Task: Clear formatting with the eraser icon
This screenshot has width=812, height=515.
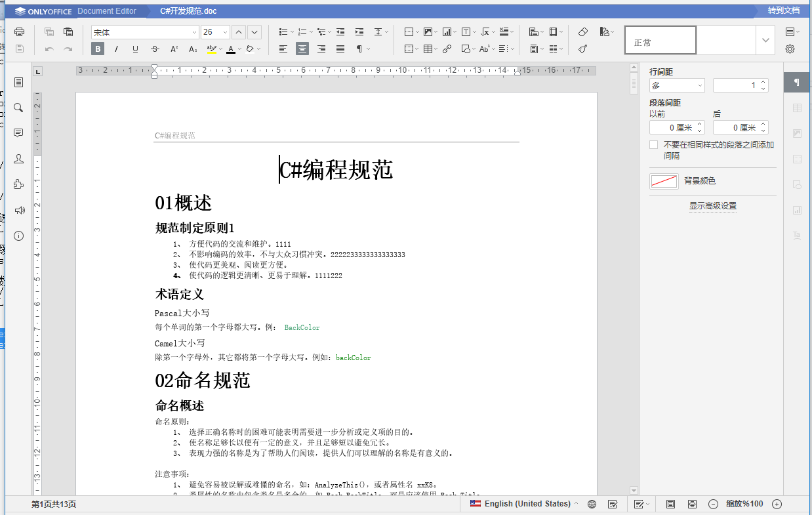Action: pyautogui.click(x=583, y=32)
